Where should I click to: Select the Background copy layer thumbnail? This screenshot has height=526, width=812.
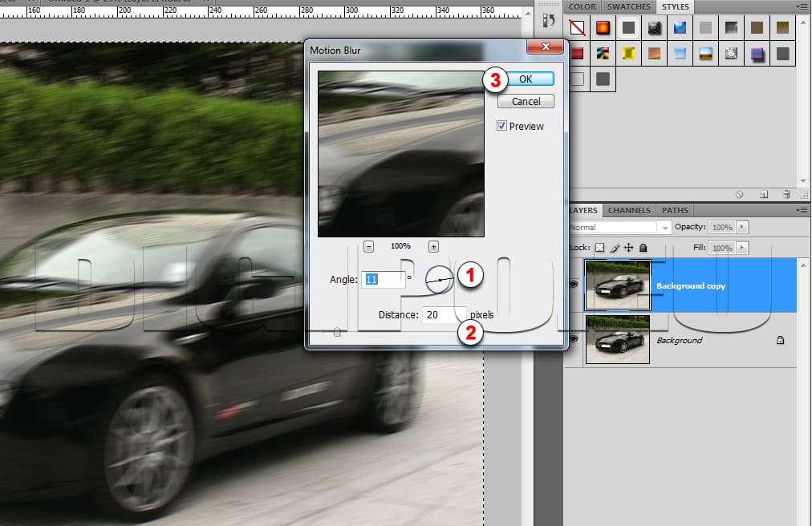click(x=617, y=285)
